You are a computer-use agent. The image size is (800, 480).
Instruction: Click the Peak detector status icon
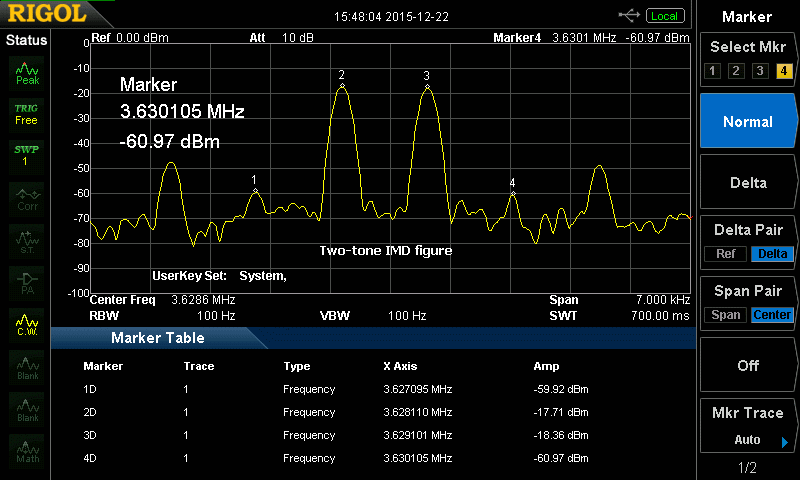point(26,73)
